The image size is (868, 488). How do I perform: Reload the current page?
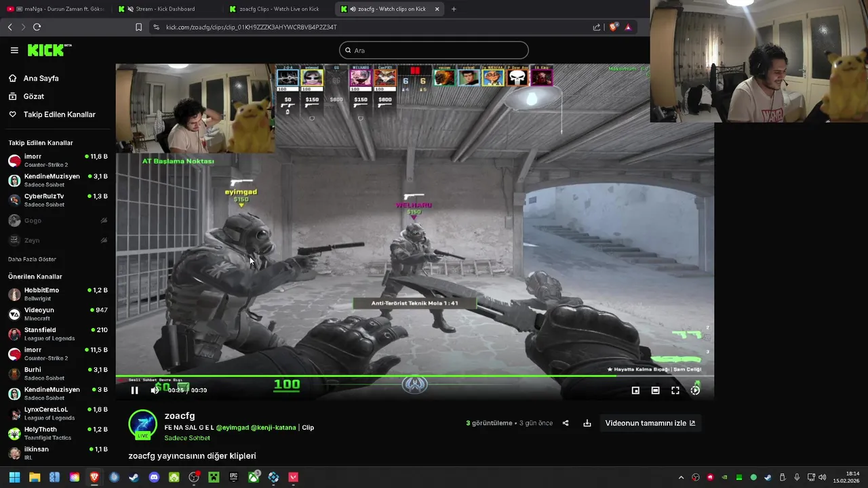(37, 27)
